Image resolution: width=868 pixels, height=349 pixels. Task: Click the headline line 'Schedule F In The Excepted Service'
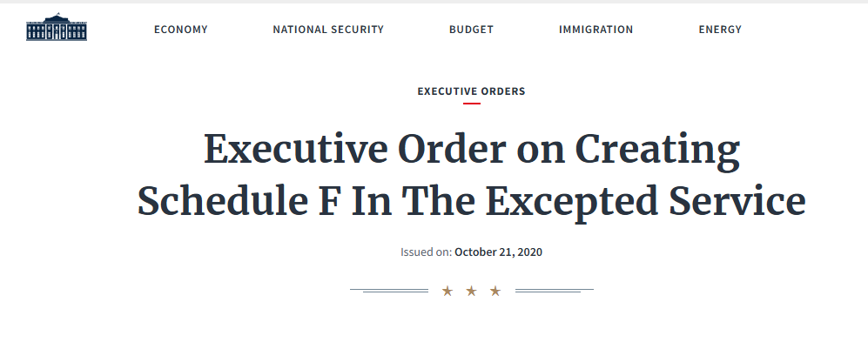point(472,201)
